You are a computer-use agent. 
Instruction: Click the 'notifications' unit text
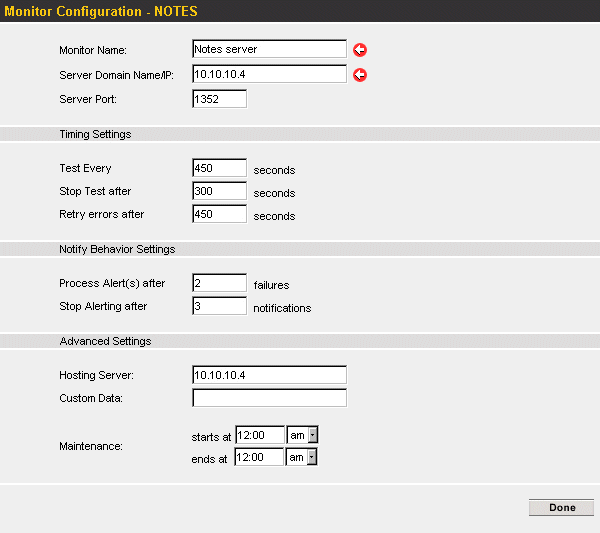282,308
